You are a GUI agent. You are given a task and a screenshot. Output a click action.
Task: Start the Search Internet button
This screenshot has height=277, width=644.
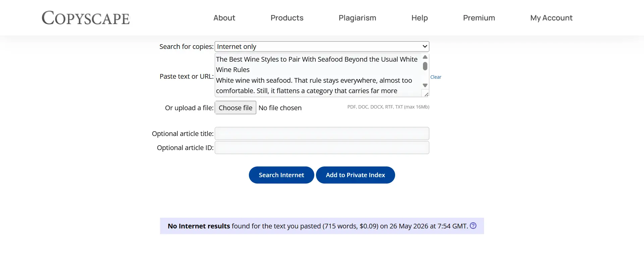tap(281, 175)
